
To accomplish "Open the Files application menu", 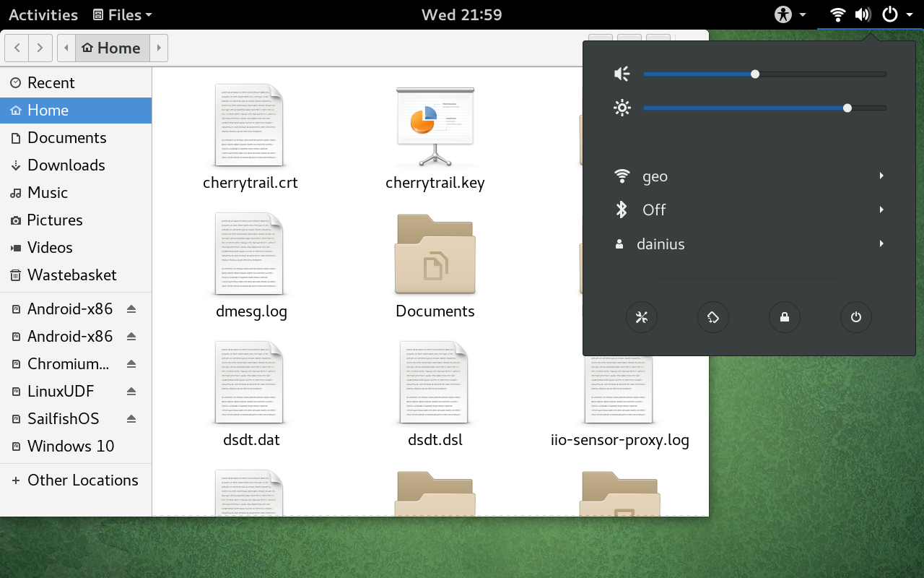I will coord(123,14).
